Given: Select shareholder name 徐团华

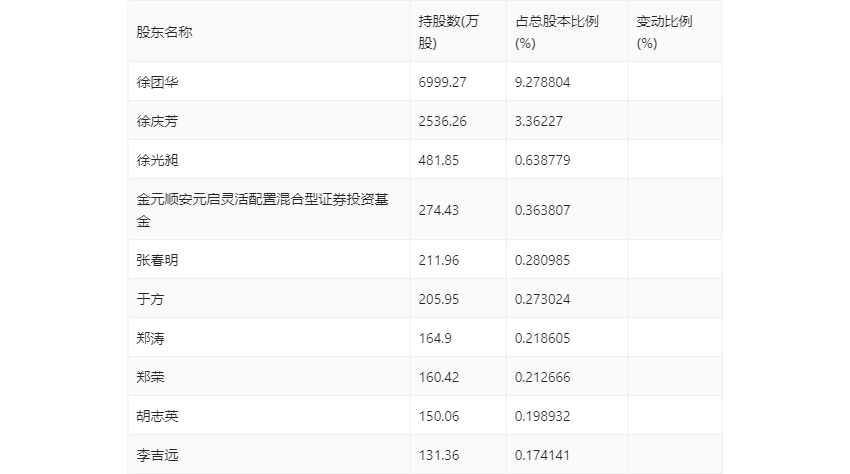Looking at the screenshot, I should 157,82.
